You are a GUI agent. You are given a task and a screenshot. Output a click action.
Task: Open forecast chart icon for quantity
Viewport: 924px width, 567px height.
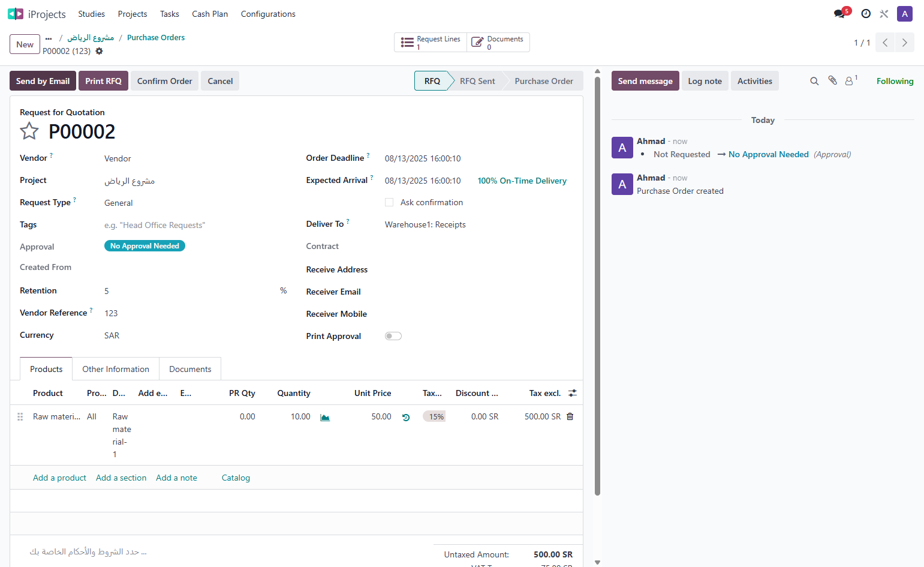[x=325, y=417]
